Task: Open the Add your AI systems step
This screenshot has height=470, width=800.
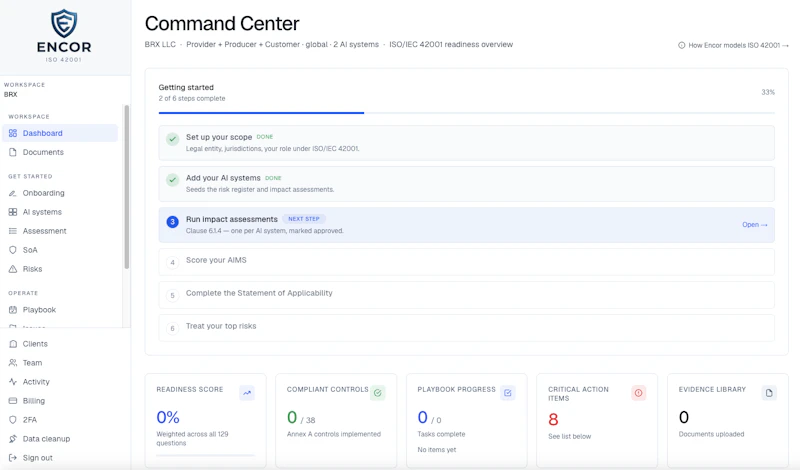Action: (x=466, y=184)
